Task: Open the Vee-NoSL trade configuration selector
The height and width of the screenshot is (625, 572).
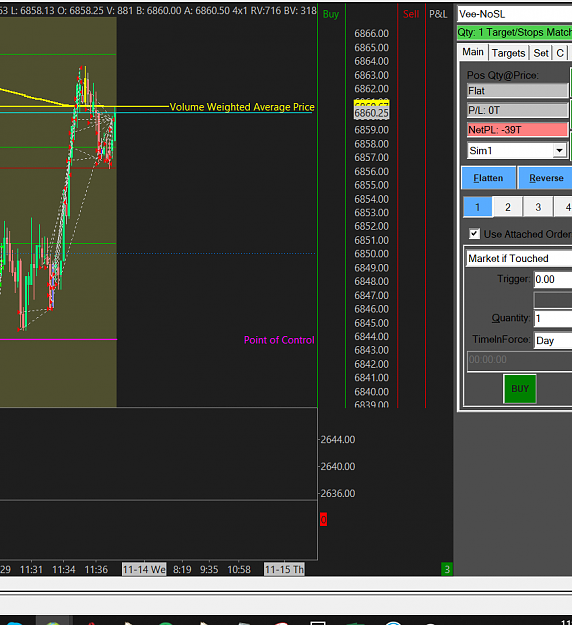Action: click(515, 14)
